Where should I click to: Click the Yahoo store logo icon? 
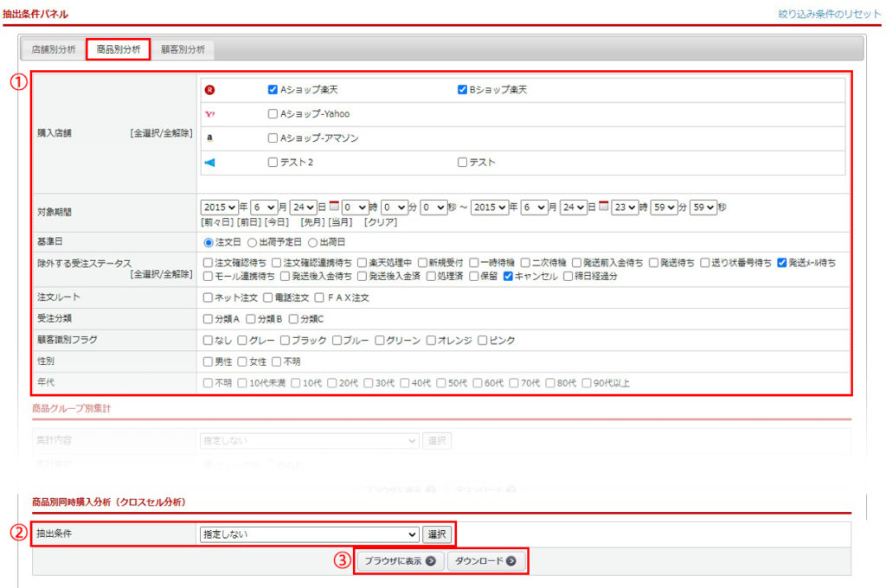pyautogui.click(x=209, y=114)
